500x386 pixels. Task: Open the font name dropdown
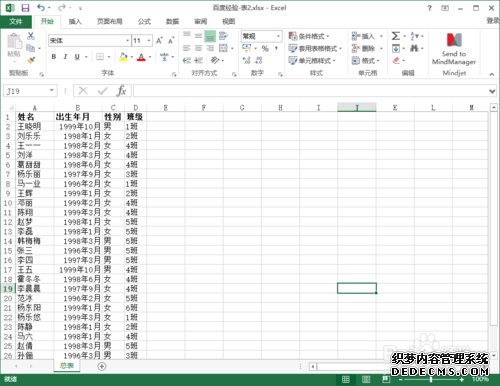[x=127, y=41]
